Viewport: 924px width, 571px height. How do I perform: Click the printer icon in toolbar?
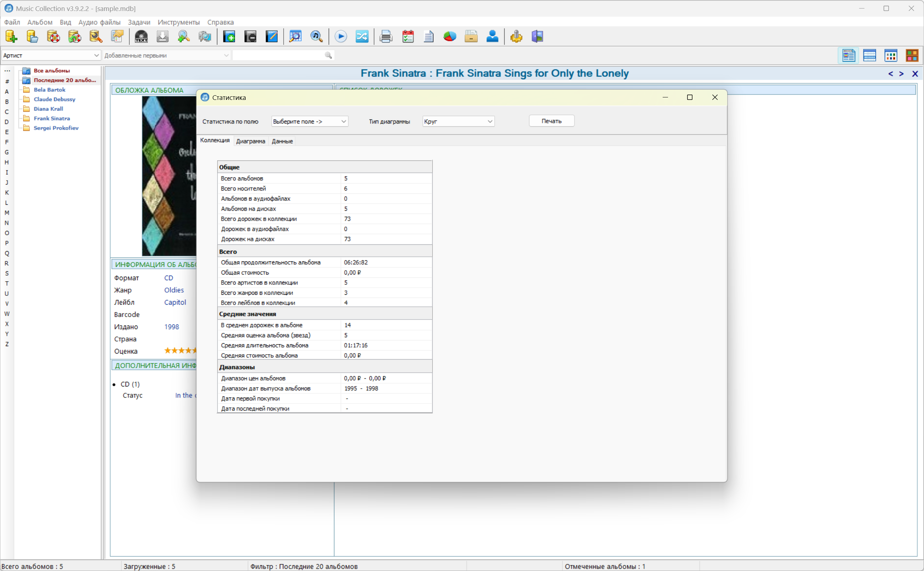click(386, 36)
